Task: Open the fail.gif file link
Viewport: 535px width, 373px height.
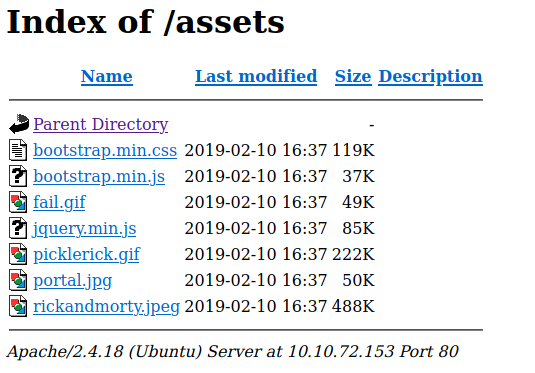Action: [x=59, y=202]
